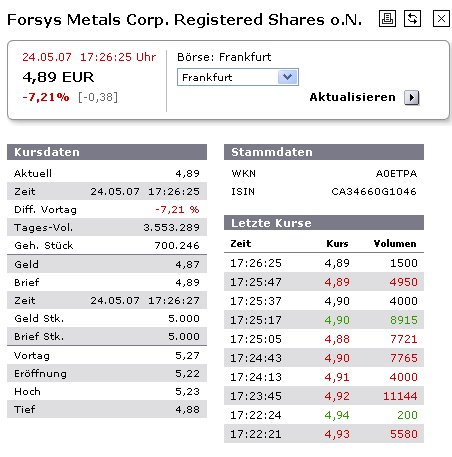Viewport: 452px width, 457px height.
Task: Click the Kurs column header
Action: (x=337, y=244)
